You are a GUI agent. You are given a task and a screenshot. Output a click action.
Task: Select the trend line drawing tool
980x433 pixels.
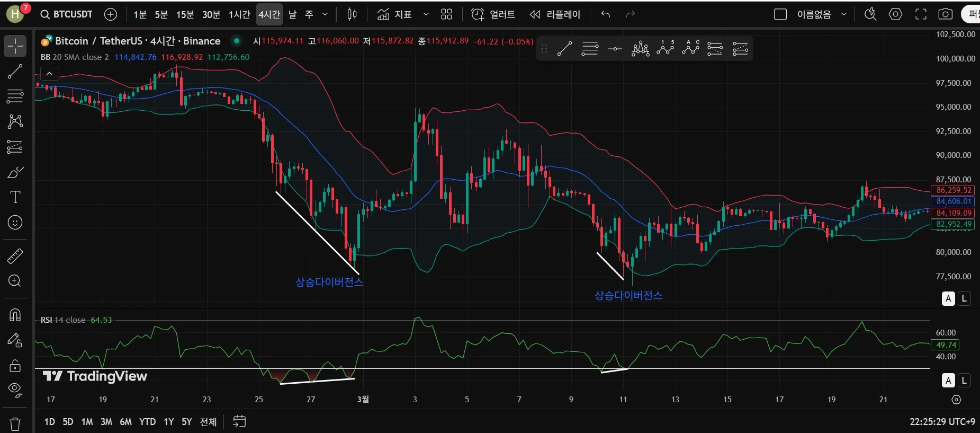coord(15,72)
